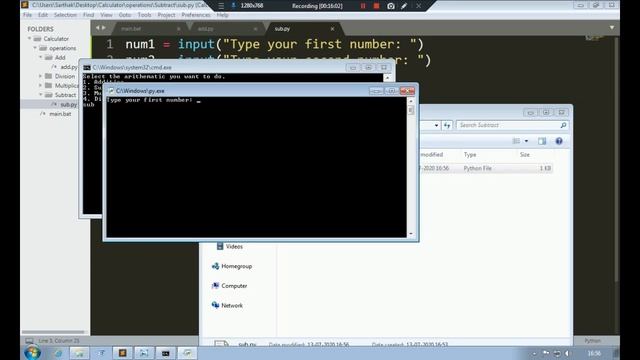This screenshot has width=640, height=360.
Task: Open the View menu
Action: 106,15
